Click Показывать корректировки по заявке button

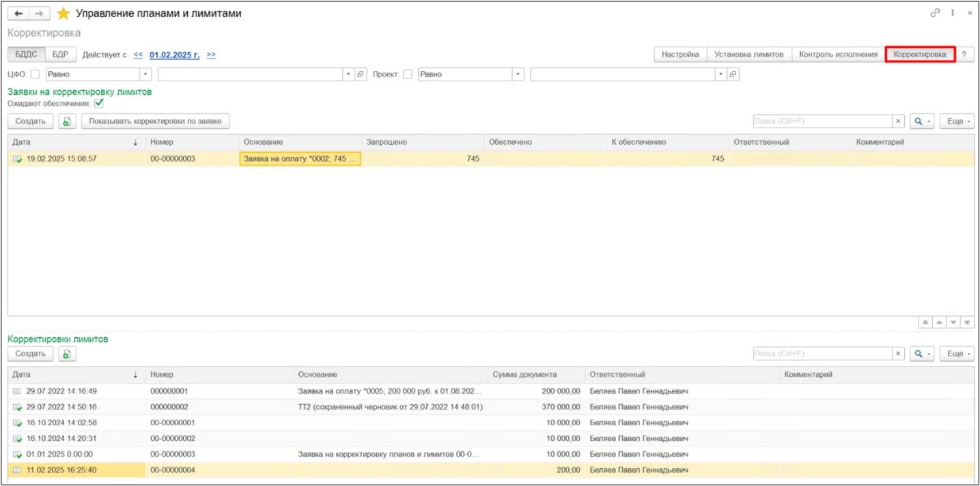[x=155, y=121]
